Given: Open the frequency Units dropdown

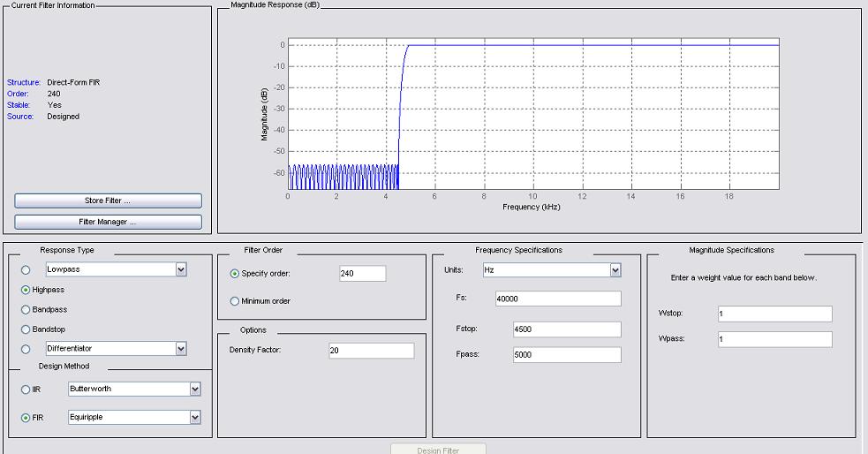Looking at the screenshot, I should 615,270.
